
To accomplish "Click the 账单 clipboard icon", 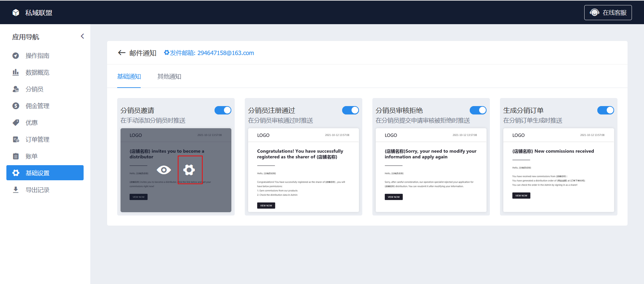I will [x=16, y=156].
